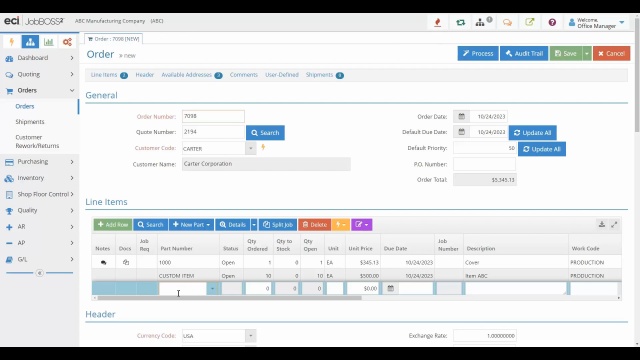The width and height of the screenshot is (640, 360).
Task: Collapse the sidebar using the circle toggle
Action: (x=40, y=273)
